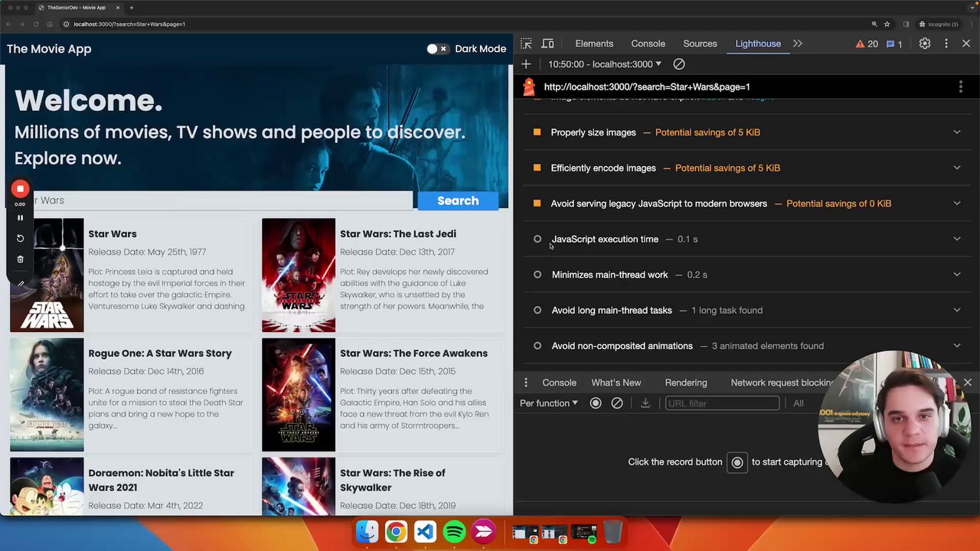980x551 pixels.
Task: Click the clear report icon
Action: tap(679, 64)
